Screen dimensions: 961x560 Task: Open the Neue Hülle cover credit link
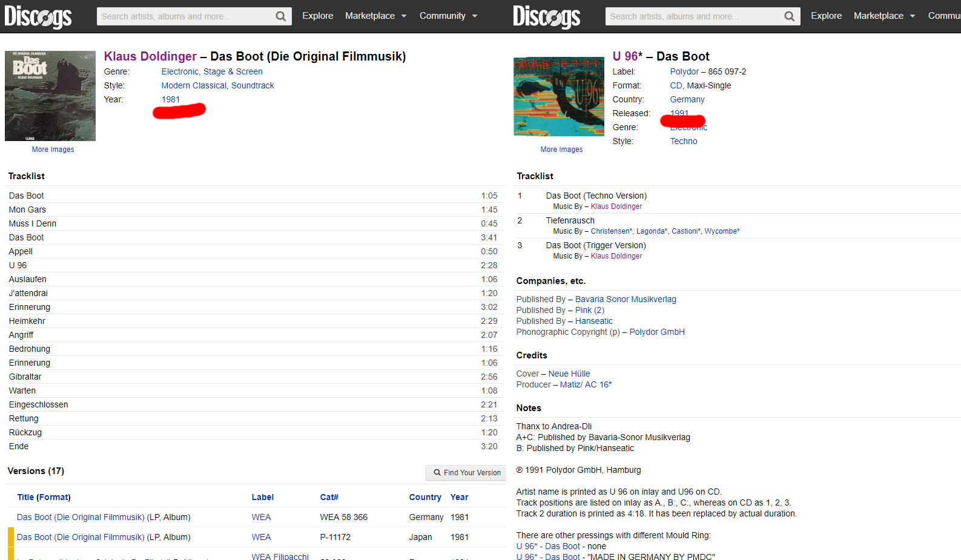coord(569,374)
